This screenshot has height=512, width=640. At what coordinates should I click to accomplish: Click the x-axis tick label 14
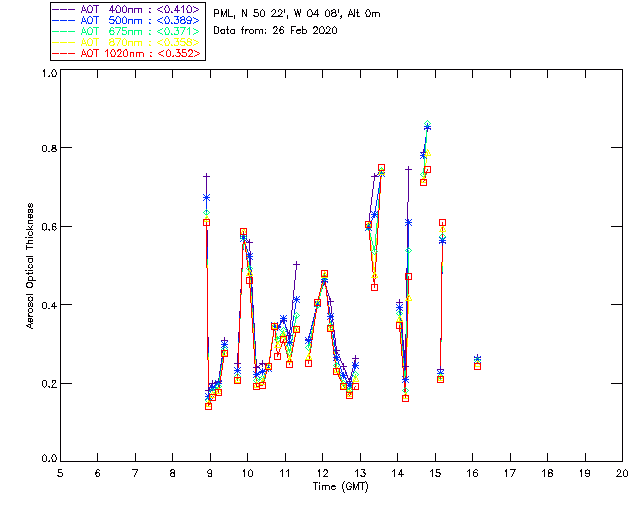tap(398, 473)
